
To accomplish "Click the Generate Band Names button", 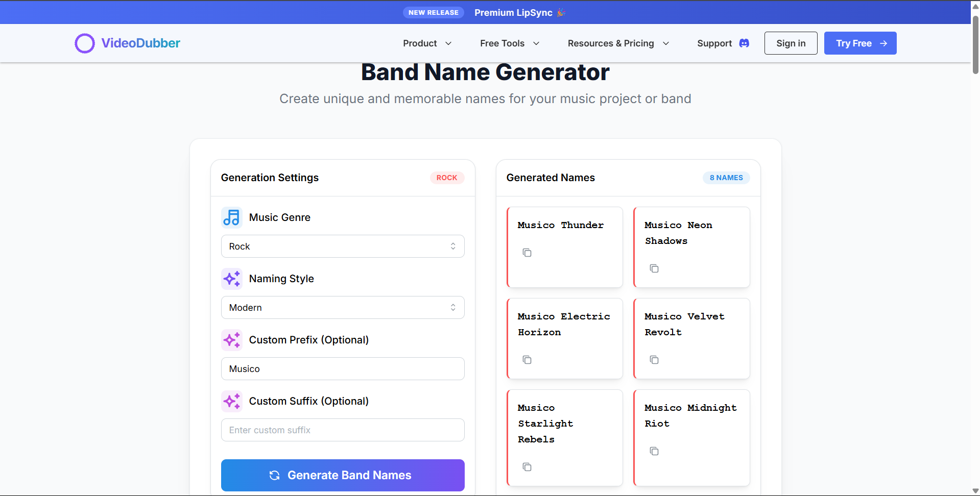I will (342, 475).
